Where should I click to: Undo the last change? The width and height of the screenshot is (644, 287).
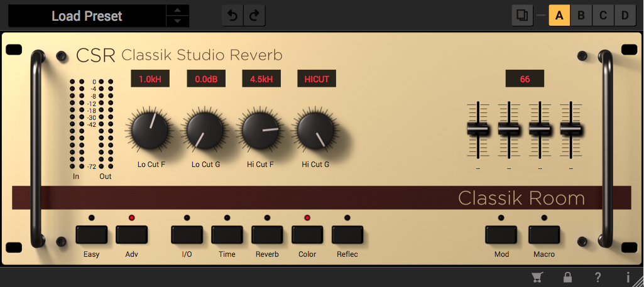click(233, 16)
